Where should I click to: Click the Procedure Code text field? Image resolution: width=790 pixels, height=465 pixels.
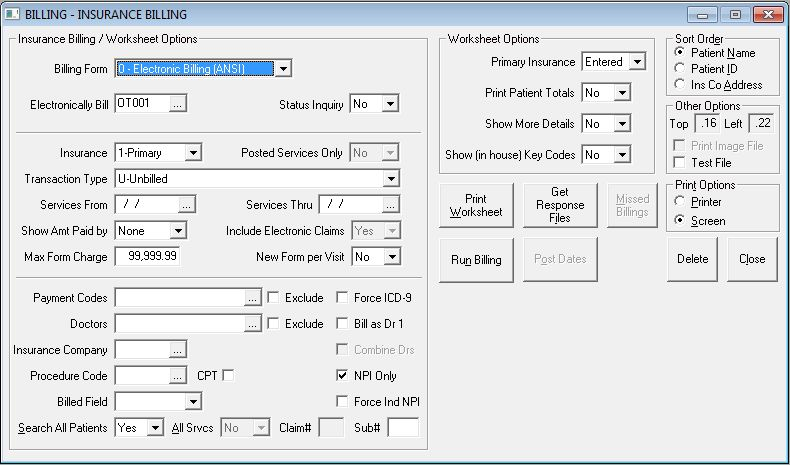click(x=143, y=376)
